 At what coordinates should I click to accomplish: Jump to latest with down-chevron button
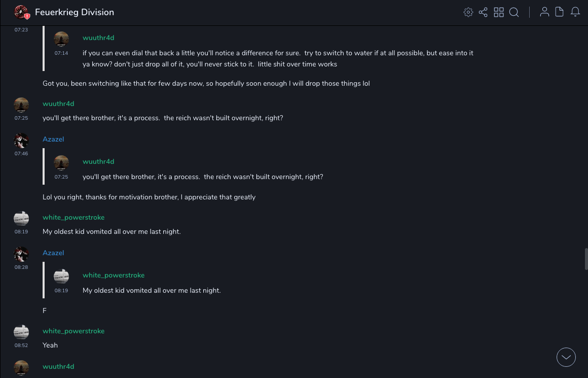pyautogui.click(x=566, y=357)
